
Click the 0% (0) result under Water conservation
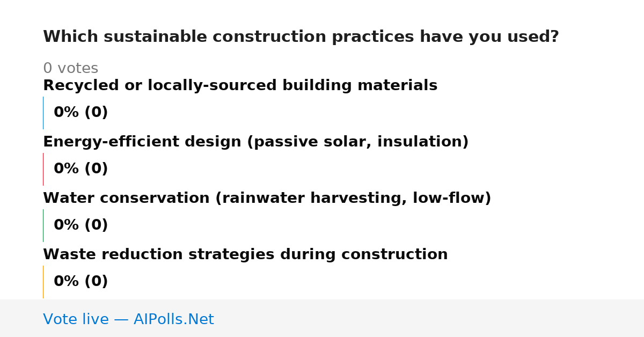(x=80, y=225)
